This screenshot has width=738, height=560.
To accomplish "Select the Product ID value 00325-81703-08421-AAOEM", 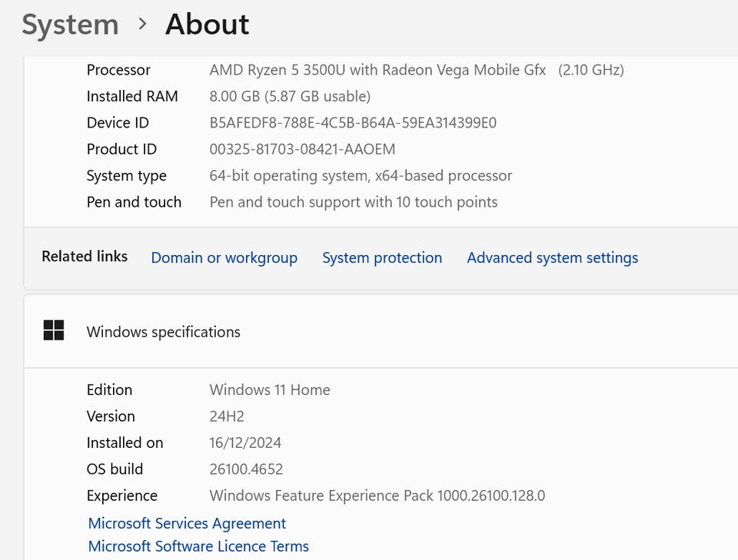I will [x=302, y=149].
